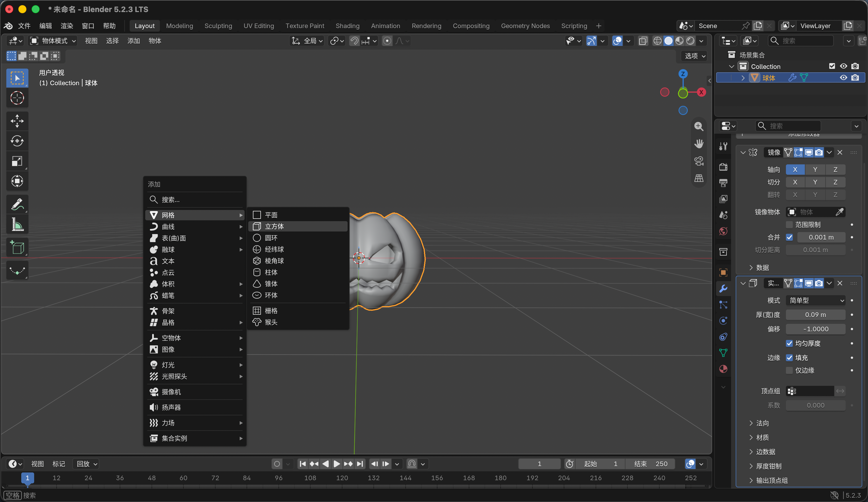The image size is (868, 502).
Task: Toggle 均匀厚度 checkbox
Action: point(789,343)
